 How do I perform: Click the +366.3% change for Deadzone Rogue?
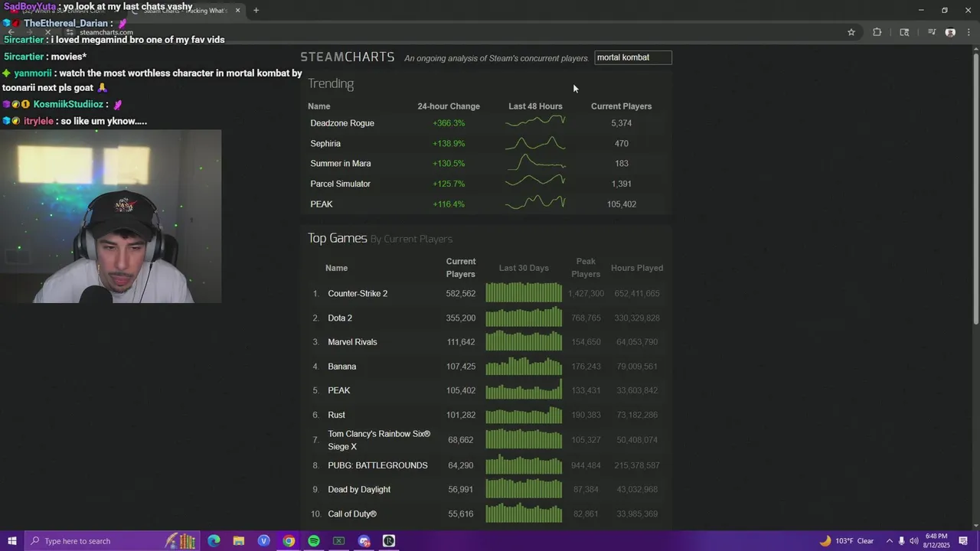click(x=449, y=123)
